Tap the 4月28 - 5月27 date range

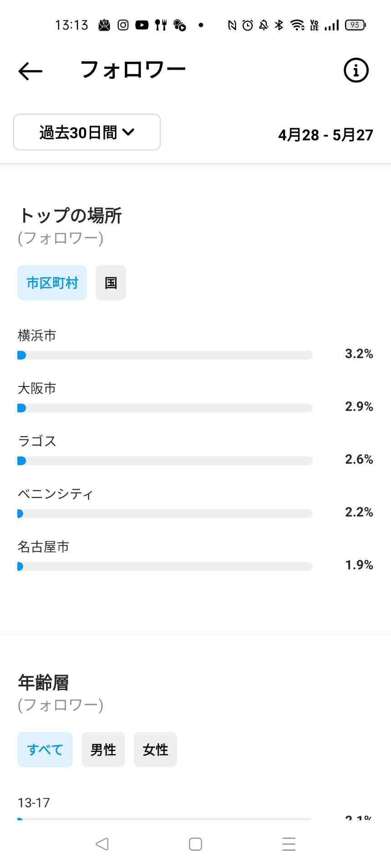tap(325, 135)
